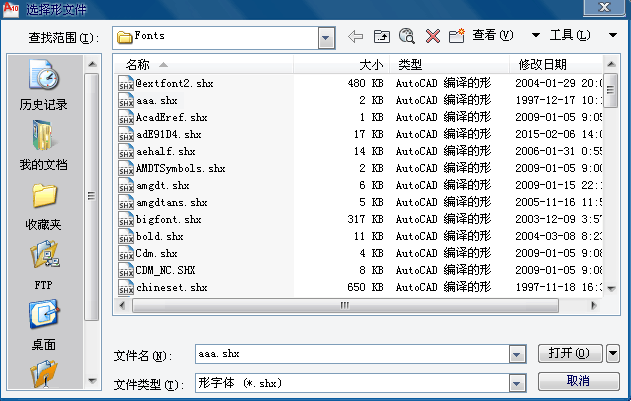This screenshot has width=631, height=401.
Task: Click the 文件名 input field
Action: tap(353, 354)
